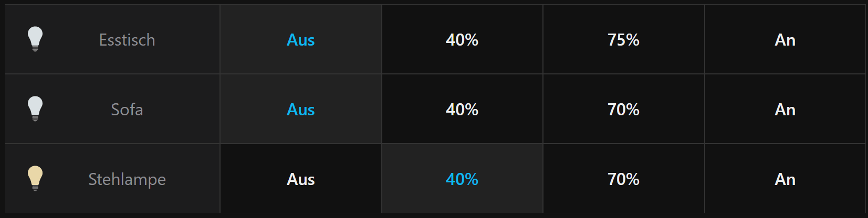Raise Stehlampe brightness to 70%
The height and width of the screenshot is (218, 868).
pos(623,179)
